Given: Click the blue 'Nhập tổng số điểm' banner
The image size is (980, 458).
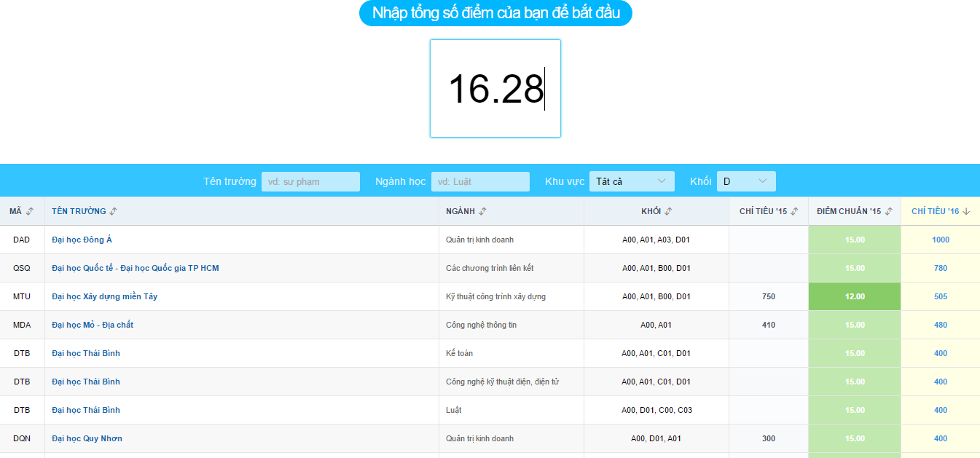Looking at the screenshot, I should point(495,13).
